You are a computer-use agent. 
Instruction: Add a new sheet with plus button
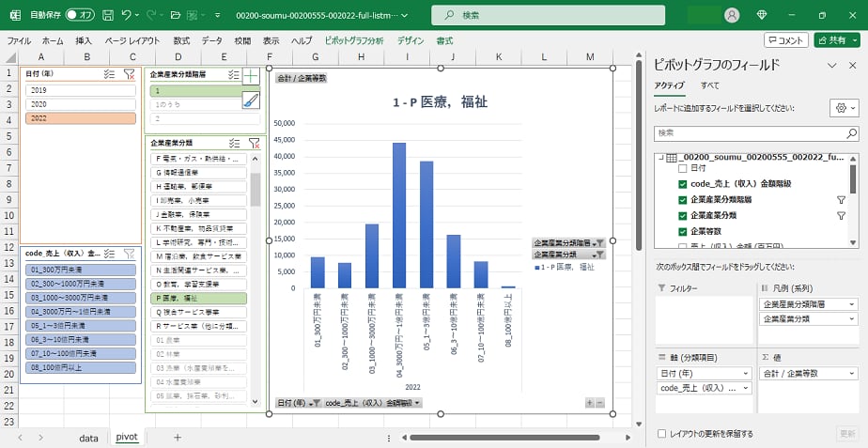click(177, 438)
